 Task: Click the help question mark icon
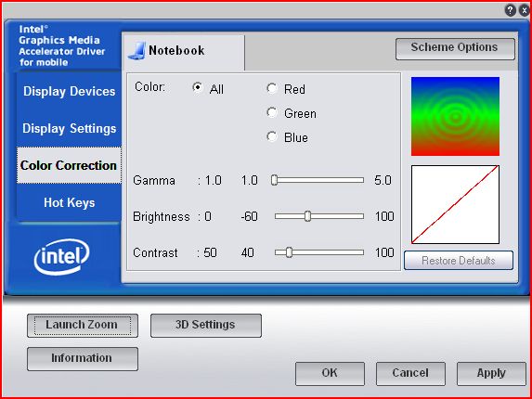click(x=510, y=10)
